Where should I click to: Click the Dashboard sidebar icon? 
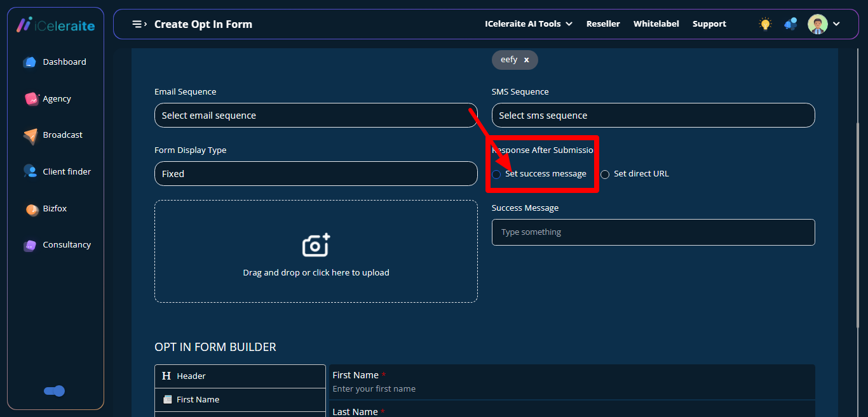point(30,62)
